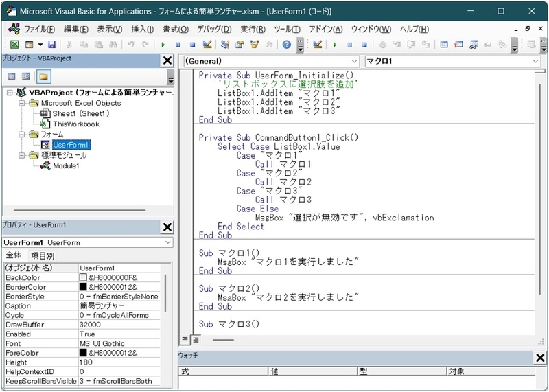This screenshot has width=549, height=392.
Task: Click the Undo arrow icon
Action: pos(131,45)
